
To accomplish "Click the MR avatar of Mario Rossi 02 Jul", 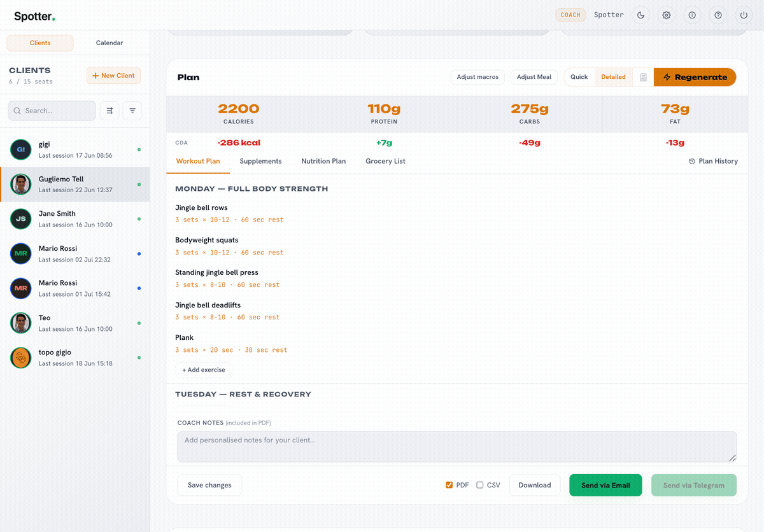I will click(x=20, y=254).
